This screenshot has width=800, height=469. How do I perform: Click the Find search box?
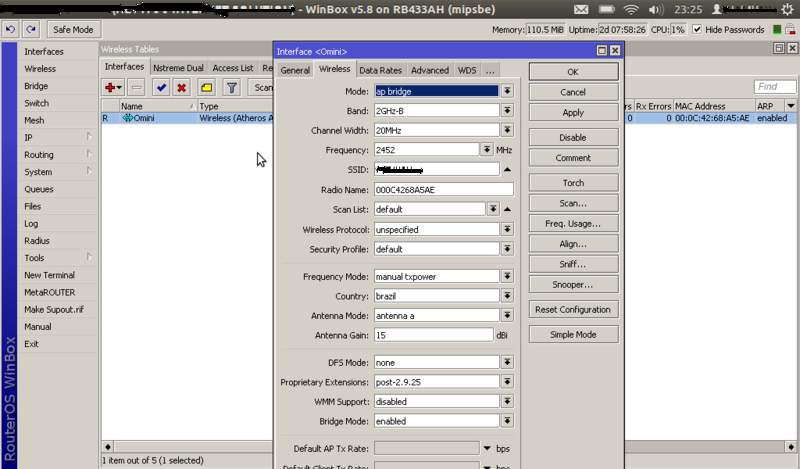[x=774, y=87]
